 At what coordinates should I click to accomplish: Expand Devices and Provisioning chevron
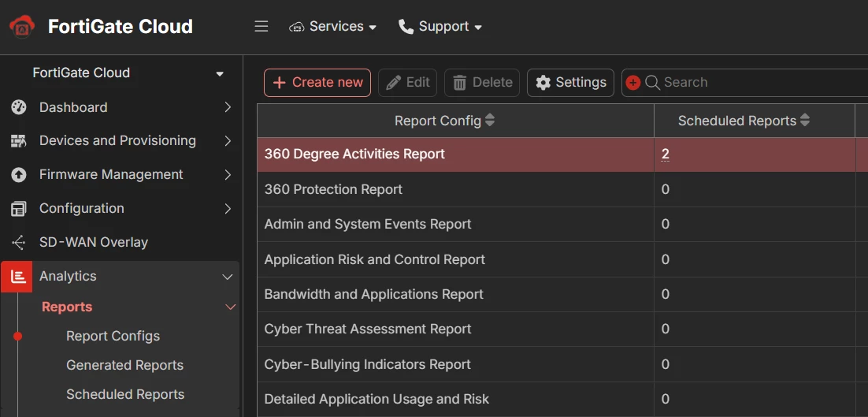point(228,141)
